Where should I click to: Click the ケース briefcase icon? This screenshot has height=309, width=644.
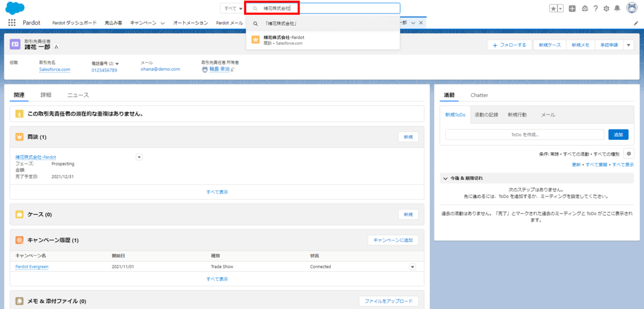coord(19,215)
